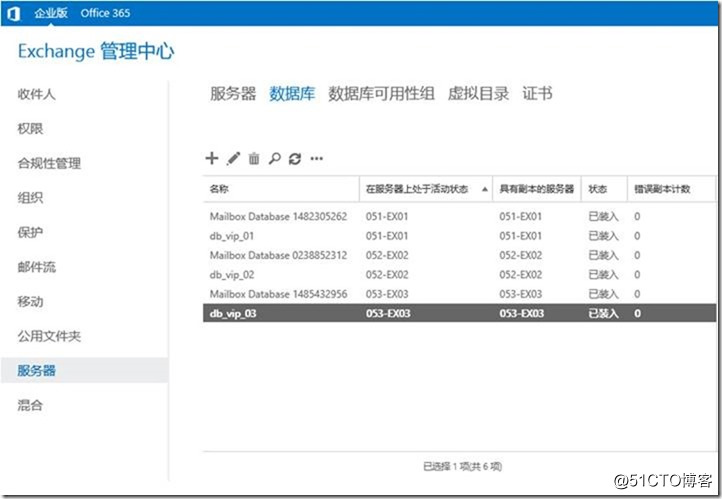The height and width of the screenshot is (499, 722).
Task: Open 混合 in sidebar
Action: (x=30, y=405)
